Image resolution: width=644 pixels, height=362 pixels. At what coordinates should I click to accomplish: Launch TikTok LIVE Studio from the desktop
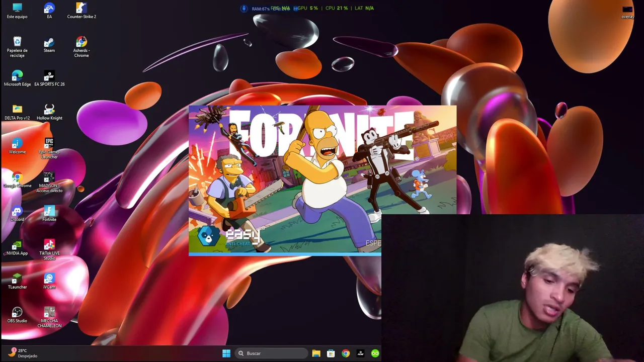pyautogui.click(x=49, y=250)
